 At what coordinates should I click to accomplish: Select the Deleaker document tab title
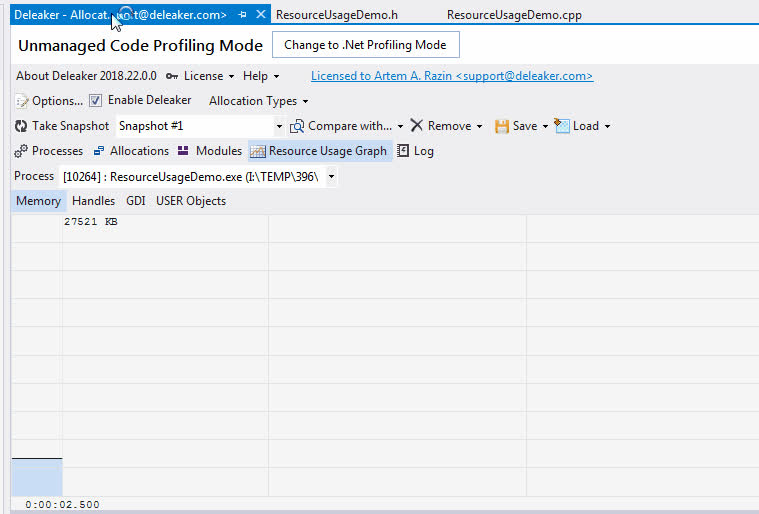[120, 15]
